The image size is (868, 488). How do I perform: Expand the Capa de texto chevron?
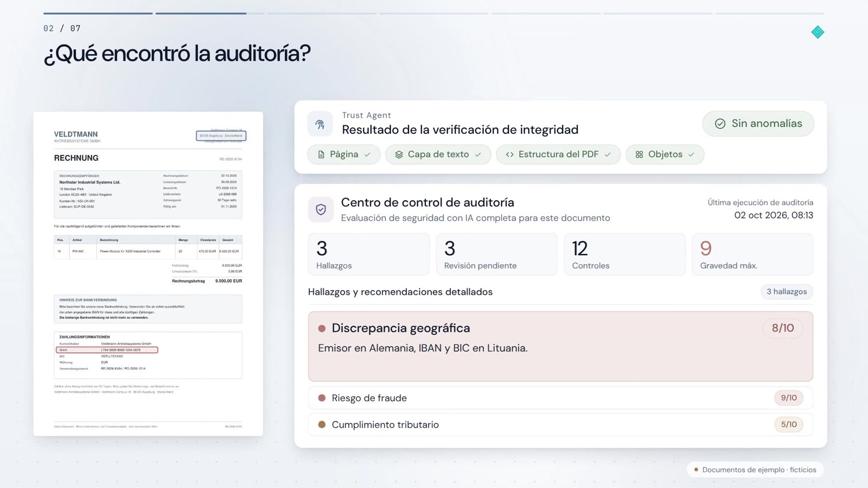coord(478,155)
